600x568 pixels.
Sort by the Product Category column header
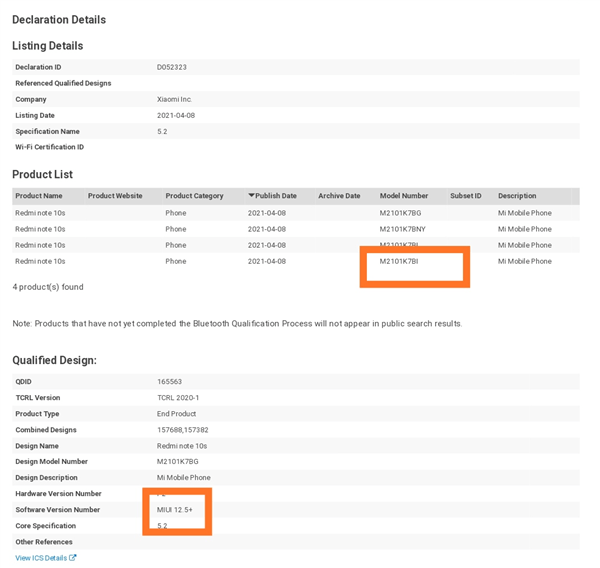[194, 196]
